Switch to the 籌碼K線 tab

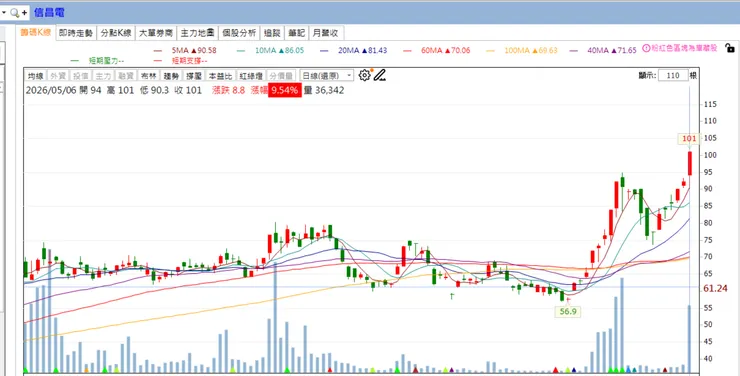point(36,33)
